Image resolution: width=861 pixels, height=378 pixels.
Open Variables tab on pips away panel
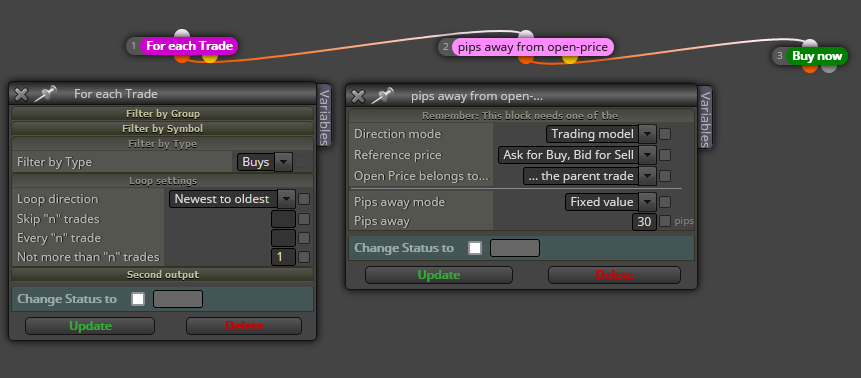[705, 118]
